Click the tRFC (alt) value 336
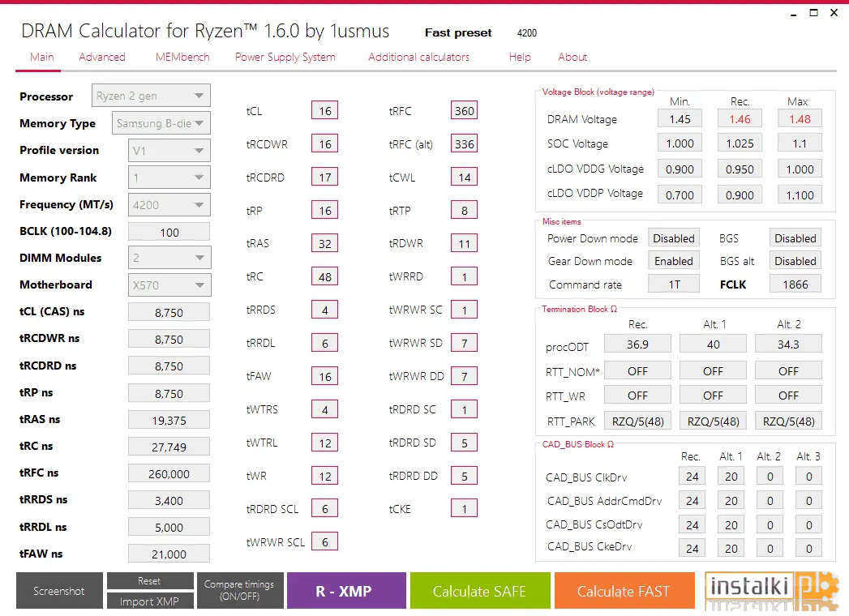Screen dimensions: 849x616 [465, 144]
